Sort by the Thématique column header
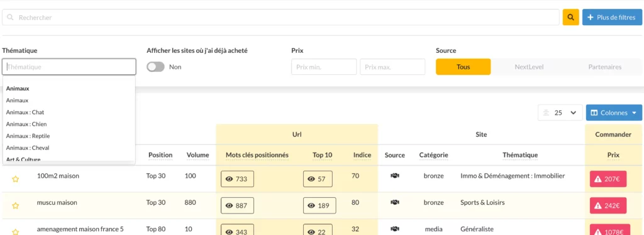 (520, 155)
